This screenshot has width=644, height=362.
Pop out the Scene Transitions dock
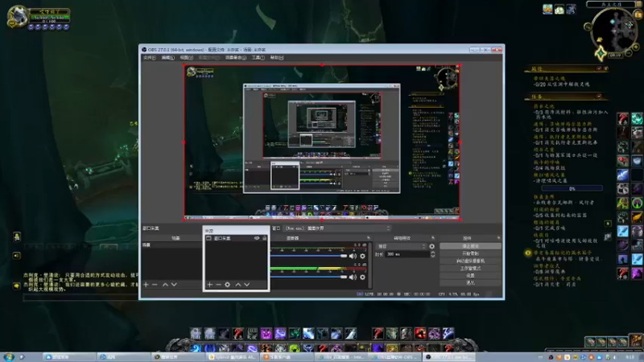(x=433, y=237)
